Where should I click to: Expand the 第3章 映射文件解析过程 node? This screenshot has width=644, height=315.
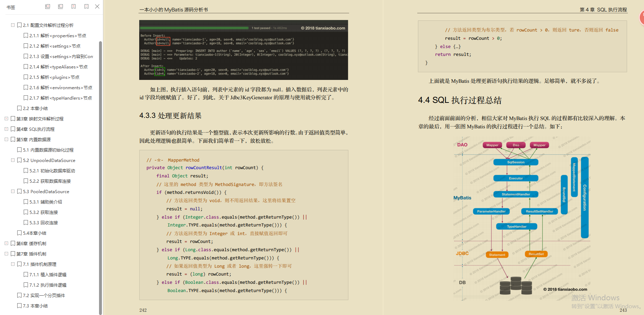(6, 119)
